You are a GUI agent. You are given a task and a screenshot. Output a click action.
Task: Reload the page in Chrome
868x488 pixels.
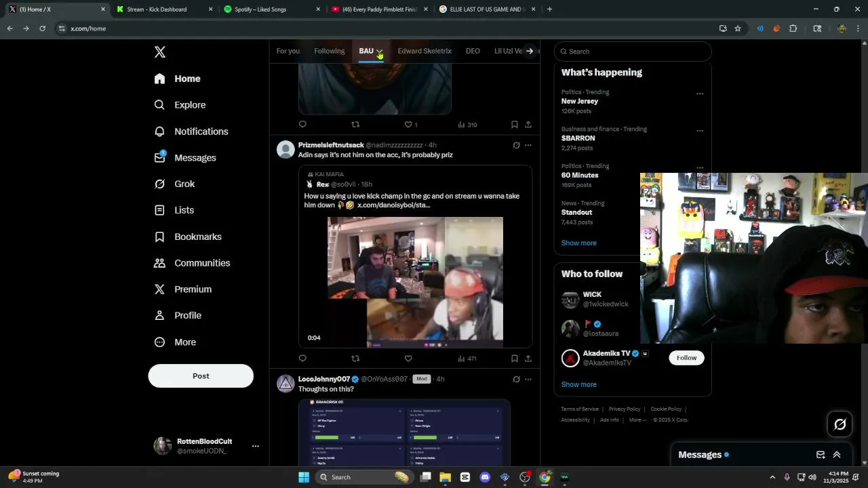pyautogui.click(x=42, y=28)
